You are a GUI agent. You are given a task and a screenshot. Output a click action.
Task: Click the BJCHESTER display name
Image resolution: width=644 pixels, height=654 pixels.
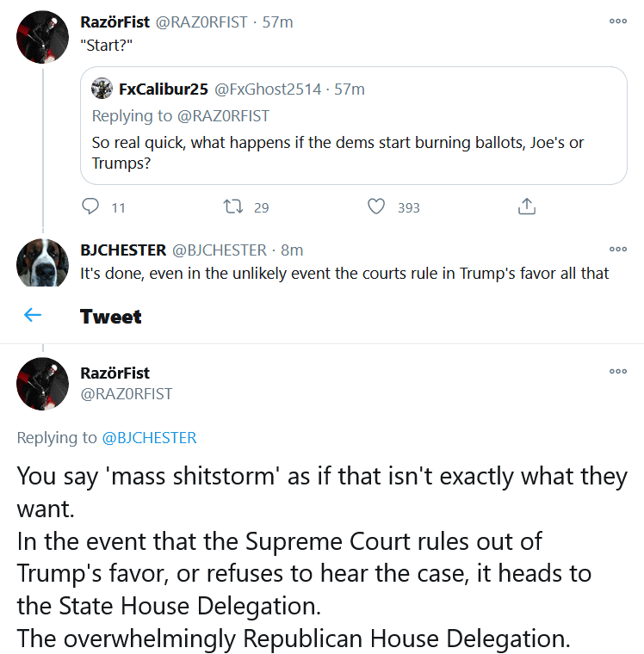[123, 250]
